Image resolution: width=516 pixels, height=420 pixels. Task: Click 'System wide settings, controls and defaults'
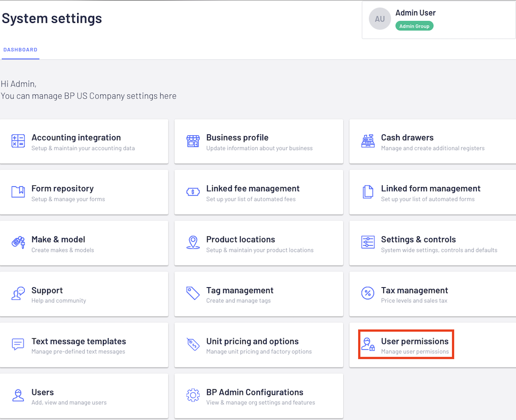(x=439, y=250)
